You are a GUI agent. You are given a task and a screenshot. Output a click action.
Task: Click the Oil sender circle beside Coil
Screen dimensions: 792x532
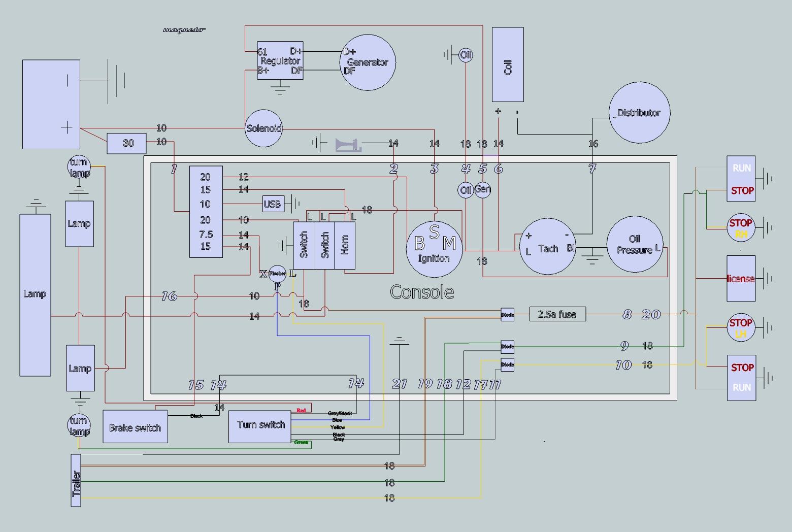pyautogui.click(x=466, y=55)
